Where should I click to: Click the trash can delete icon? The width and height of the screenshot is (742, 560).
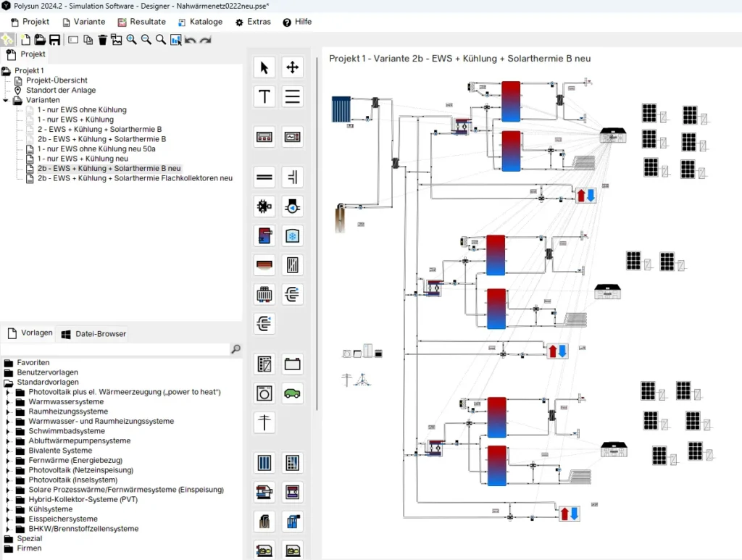tap(102, 40)
